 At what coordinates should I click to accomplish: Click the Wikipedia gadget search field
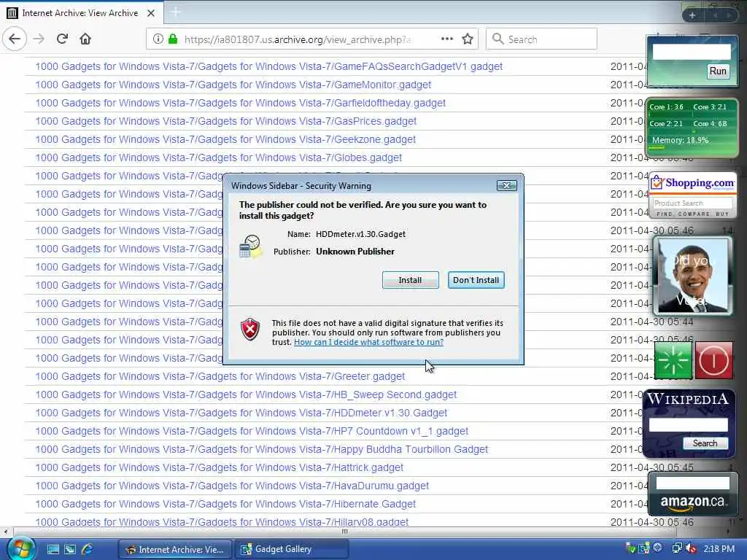[688, 425]
